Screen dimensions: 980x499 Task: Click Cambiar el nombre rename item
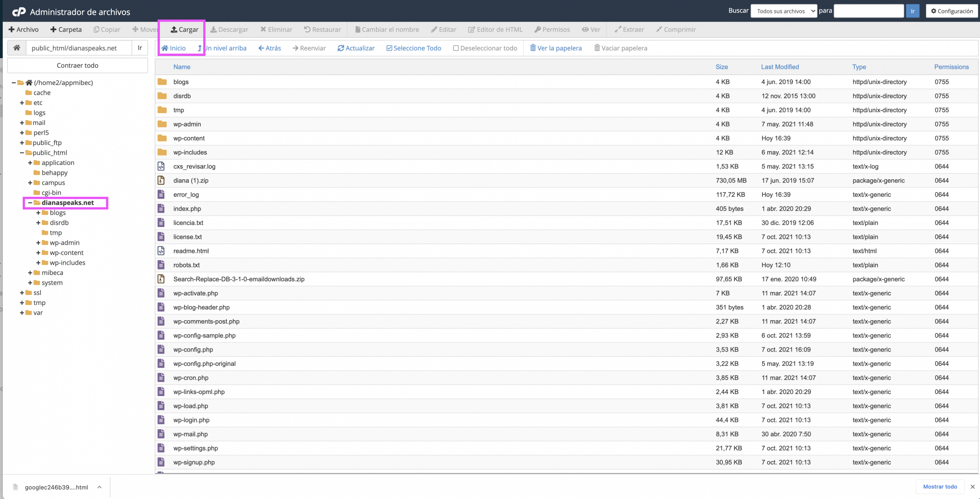tap(387, 30)
